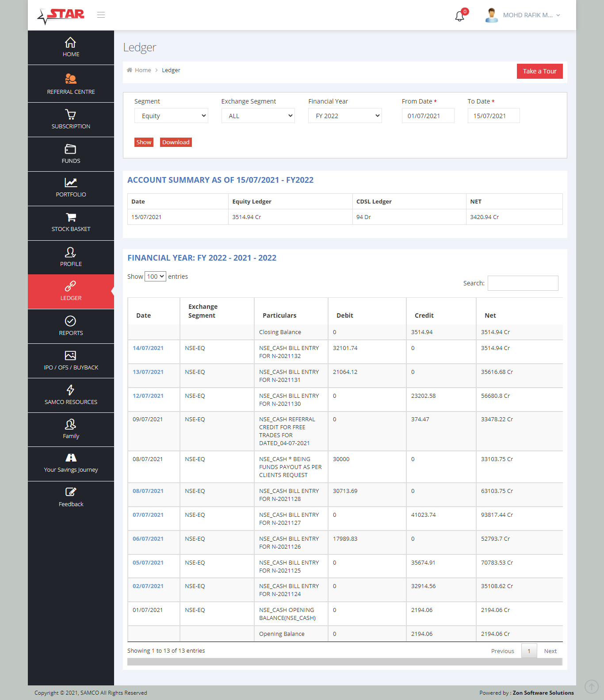The height and width of the screenshot is (700, 604).
Task: Click Home breadcrumb link
Action: click(143, 70)
